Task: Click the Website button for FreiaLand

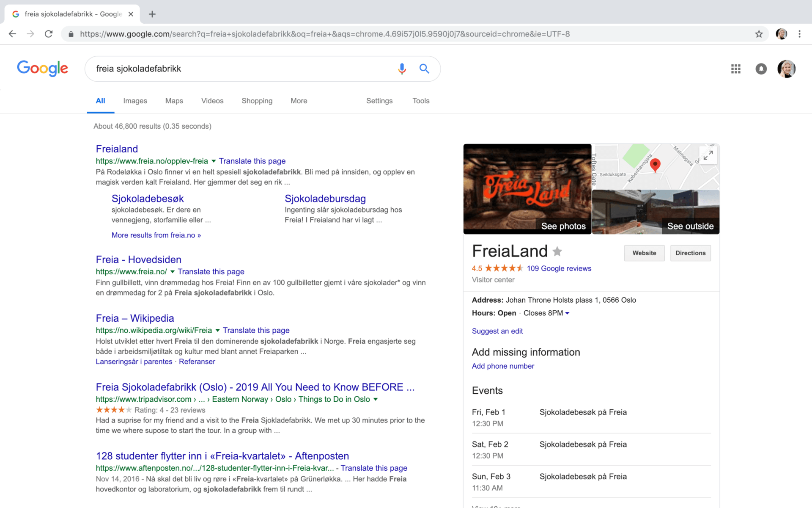Action: click(644, 253)
